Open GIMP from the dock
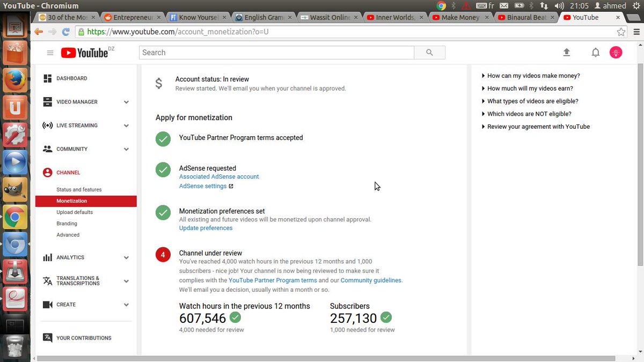Screen dimensions: 644x362 pos(15,190)
